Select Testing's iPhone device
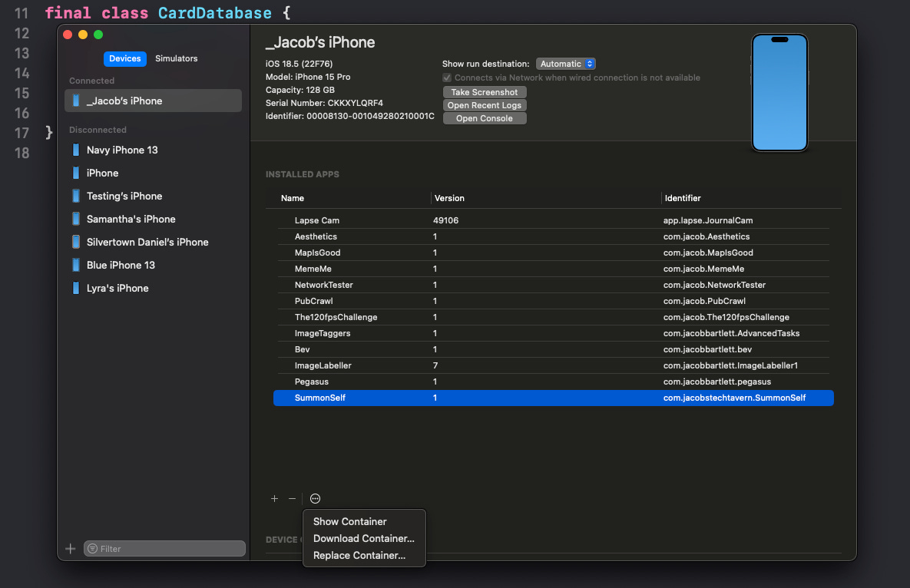The image size is (910, 588). click(x=154, y=196)
